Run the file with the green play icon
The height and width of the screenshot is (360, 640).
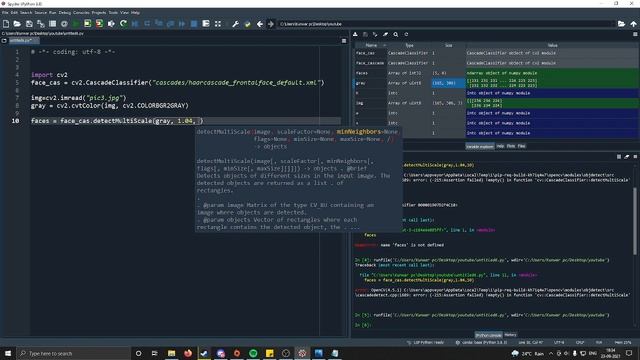point(76,24)
